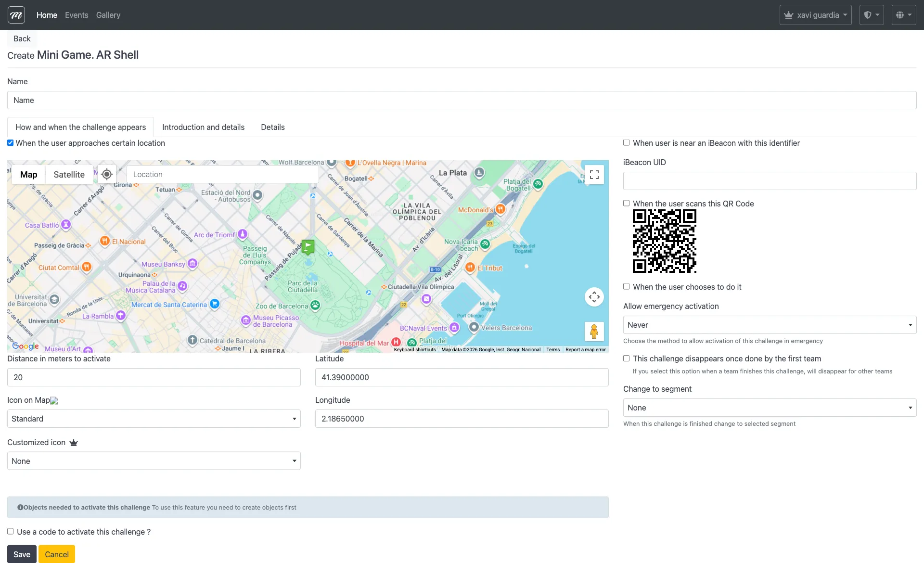924x563 pixels.
Task: Click the Street View pegman icon
Action: coord(594,332)
